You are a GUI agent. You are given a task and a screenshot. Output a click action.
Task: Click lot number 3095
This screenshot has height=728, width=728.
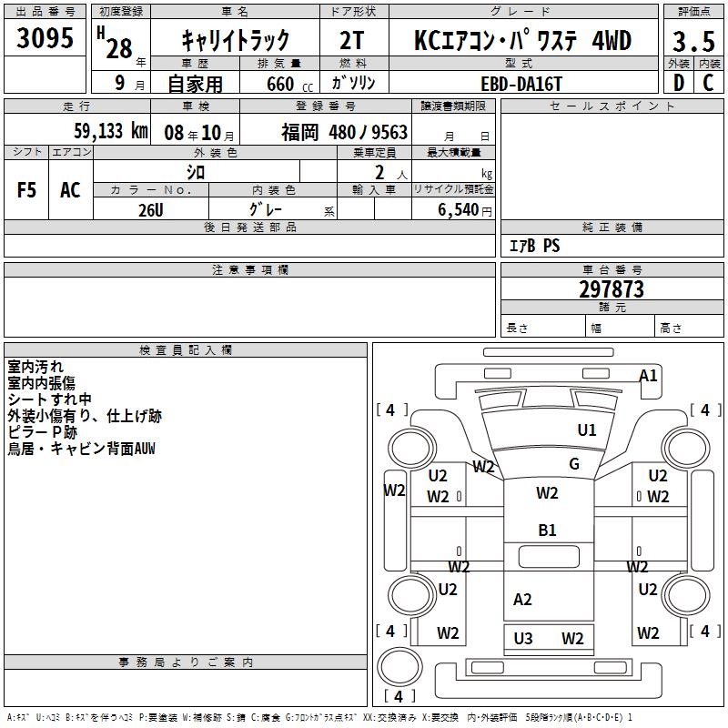coord(45,37)
